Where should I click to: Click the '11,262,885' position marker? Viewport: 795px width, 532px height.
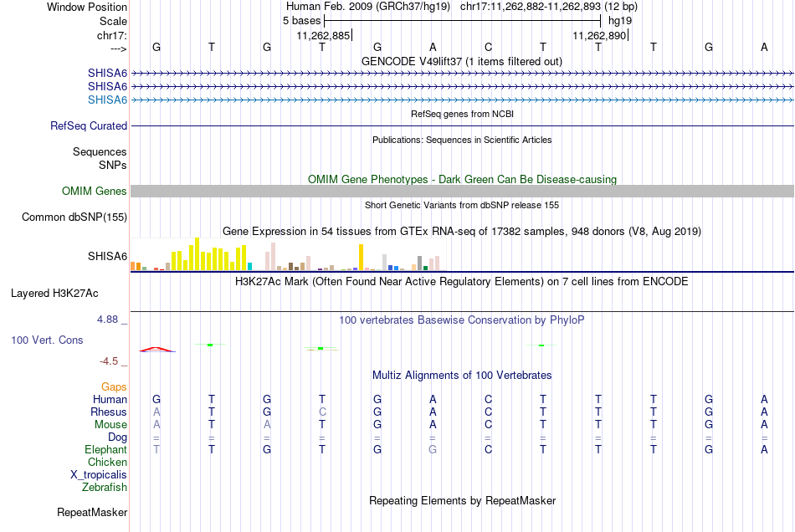click(323, 35)
